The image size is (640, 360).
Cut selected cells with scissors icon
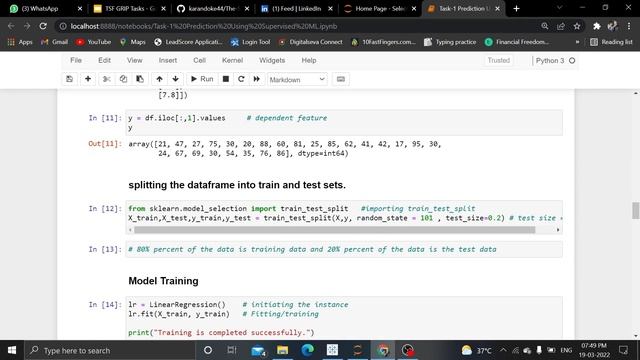(107, 79)
